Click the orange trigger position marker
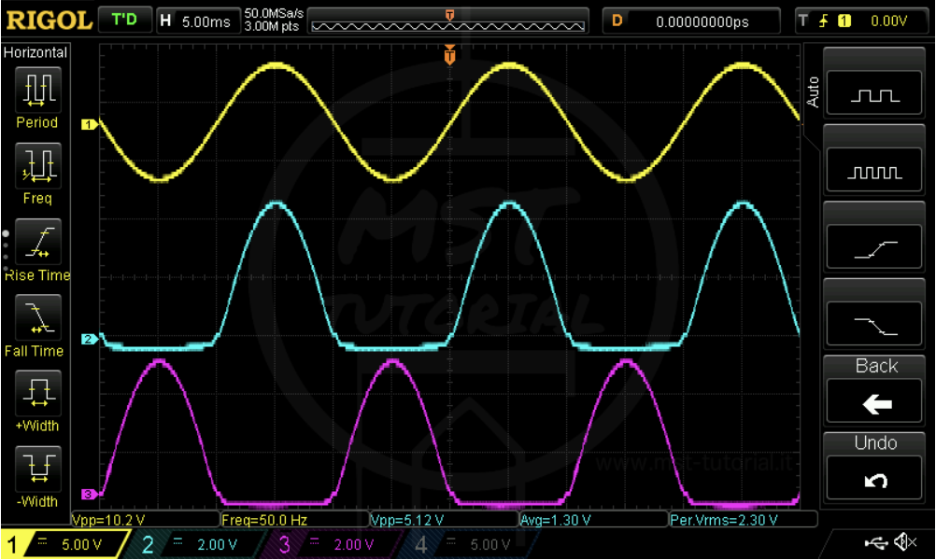Viewport: 936px width, 560px height. tap(449, 57)
